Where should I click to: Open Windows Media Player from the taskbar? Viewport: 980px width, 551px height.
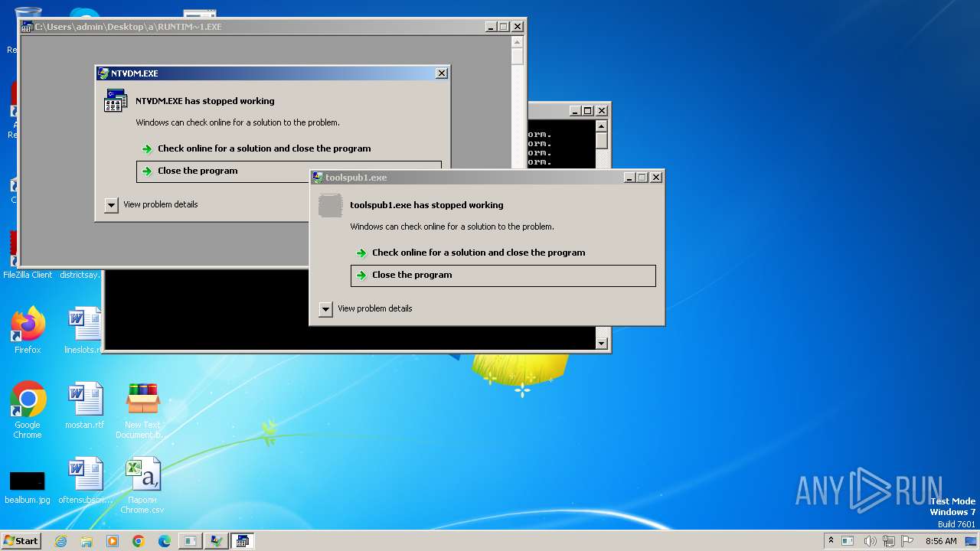pyautogui.click(x=113, y=541)
